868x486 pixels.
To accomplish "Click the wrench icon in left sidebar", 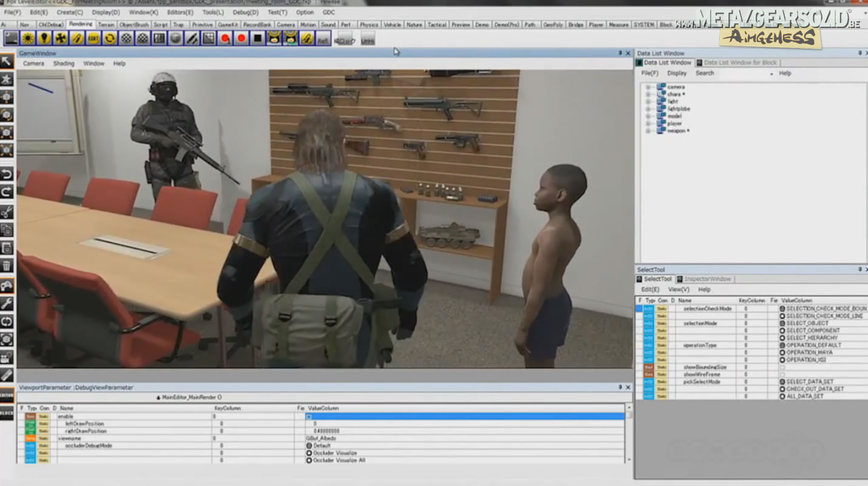I will click(x=7, y=303).
